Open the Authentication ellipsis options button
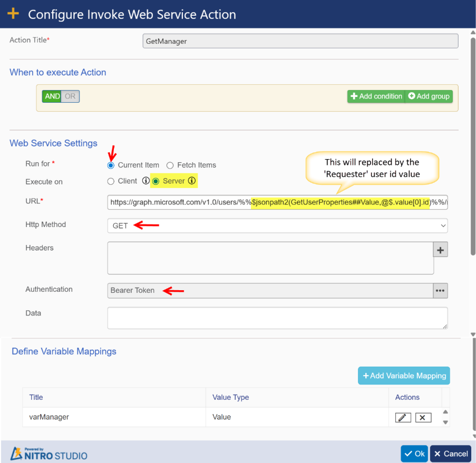Image resolution: width=476 pixels, height=463 pixels. (x=440, y=290)
